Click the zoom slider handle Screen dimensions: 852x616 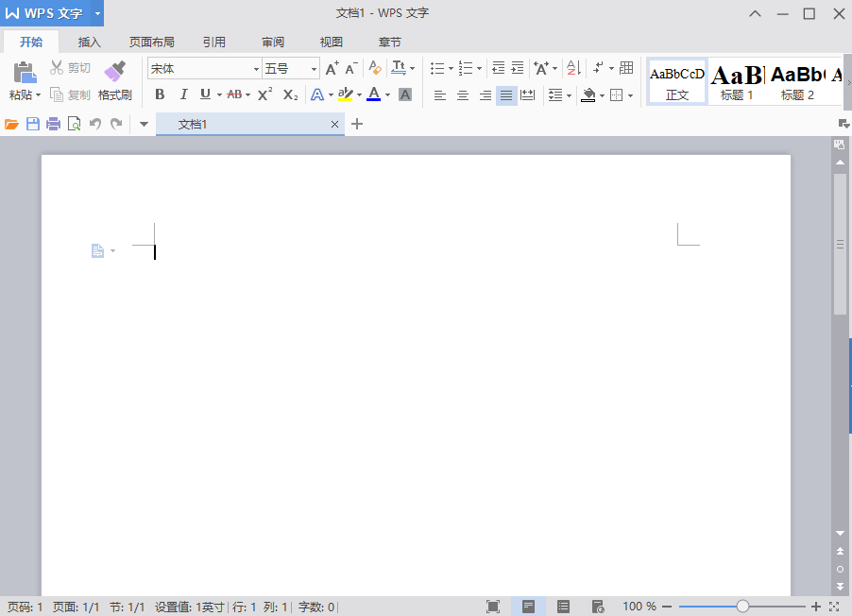pos(742,607)
